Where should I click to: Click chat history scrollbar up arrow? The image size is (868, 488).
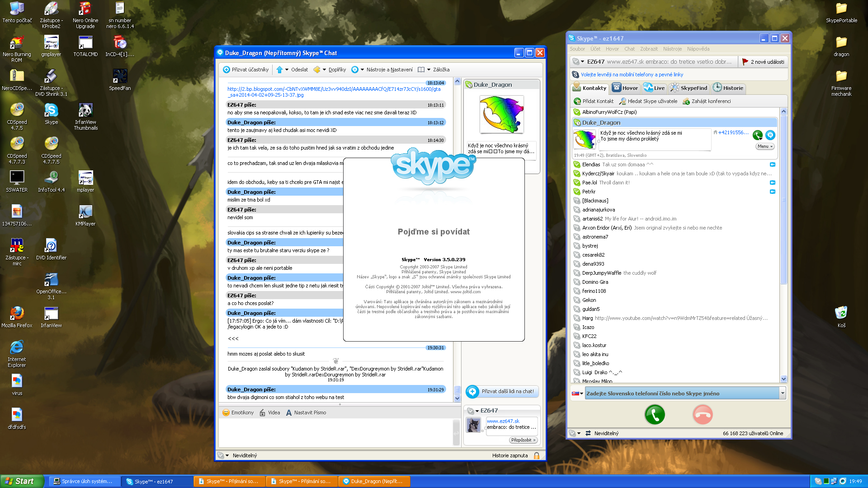point(457,82)
